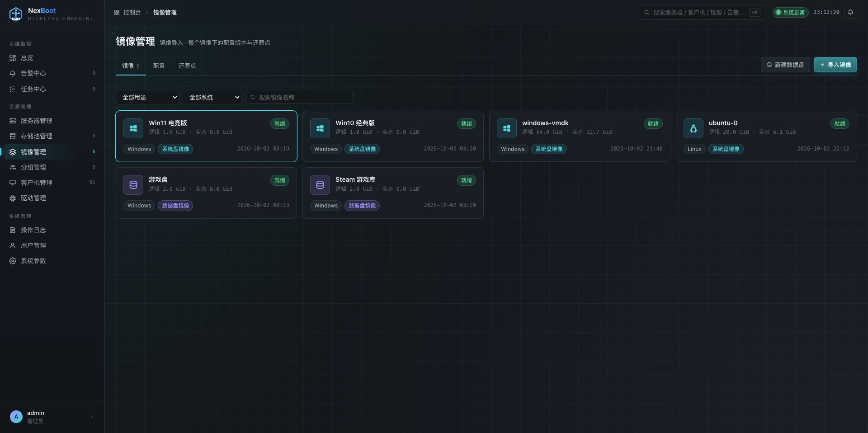Screen dimensions: 868x433
Task: Click the data disk icon on 游戏盘 card
Action: pos(133,185)
